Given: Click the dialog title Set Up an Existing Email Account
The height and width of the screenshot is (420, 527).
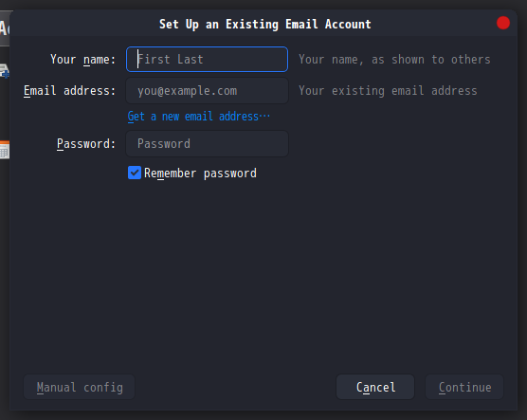Looking at the screenshot, I should [x=264, y=25].
